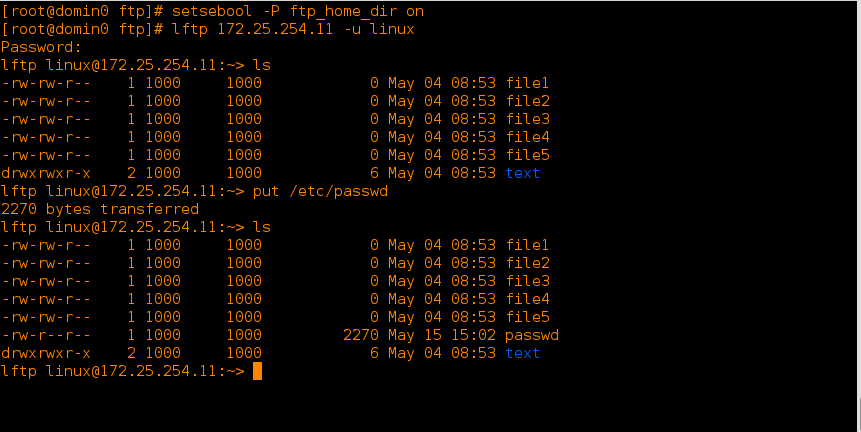Click blue 'text' directory below the passwd row
The height and width of the screenshot is (432, 861).
pos(523,353)
